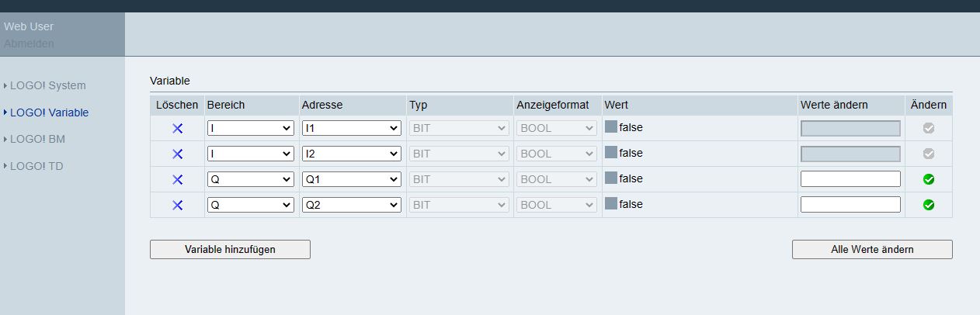This screenshot has height=315, width=980.
Task: Go to the LOGO! BM page
Action: coord(37,139)
